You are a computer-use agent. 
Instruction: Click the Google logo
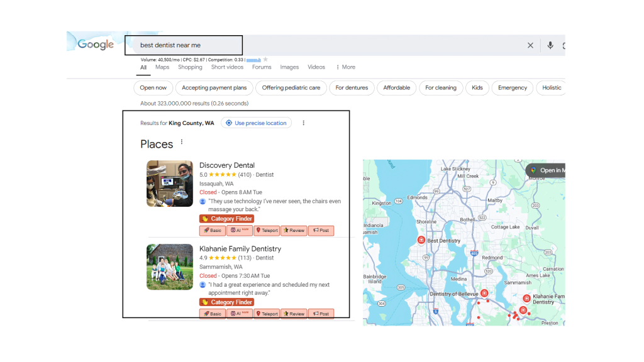pos(96,45)
